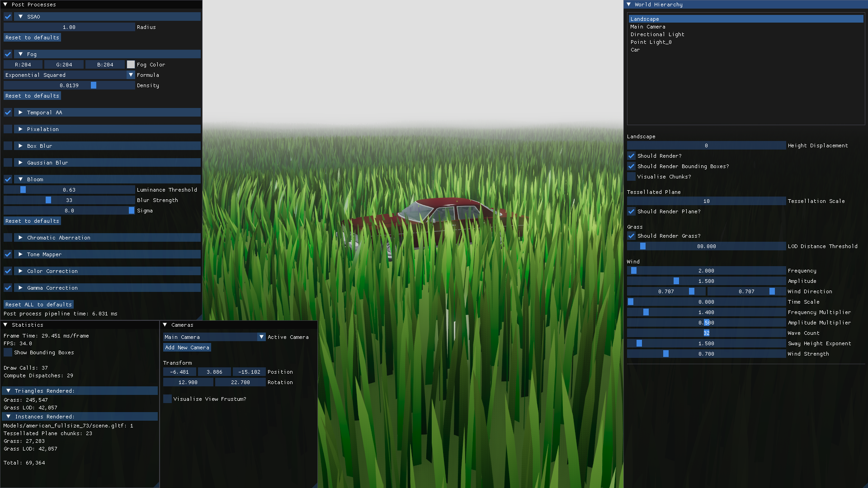Collapse the World Hierarchy window arrow
Screen dimensions: 868x488
click(628, 5)
